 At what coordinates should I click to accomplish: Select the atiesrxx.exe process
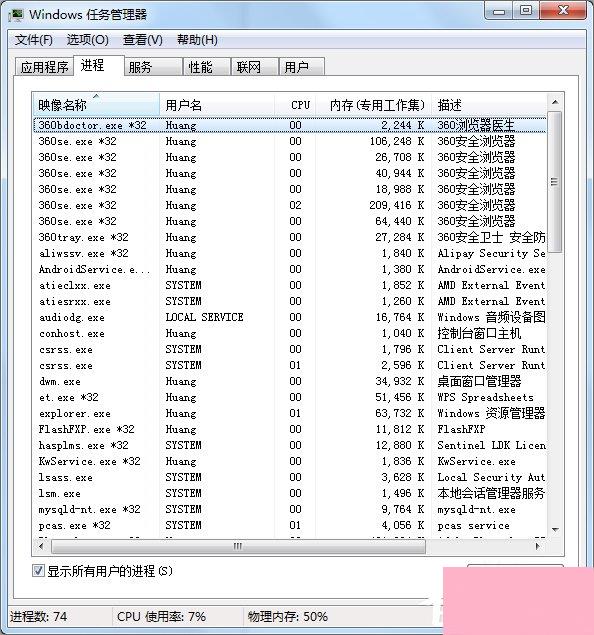pos(290,301)
